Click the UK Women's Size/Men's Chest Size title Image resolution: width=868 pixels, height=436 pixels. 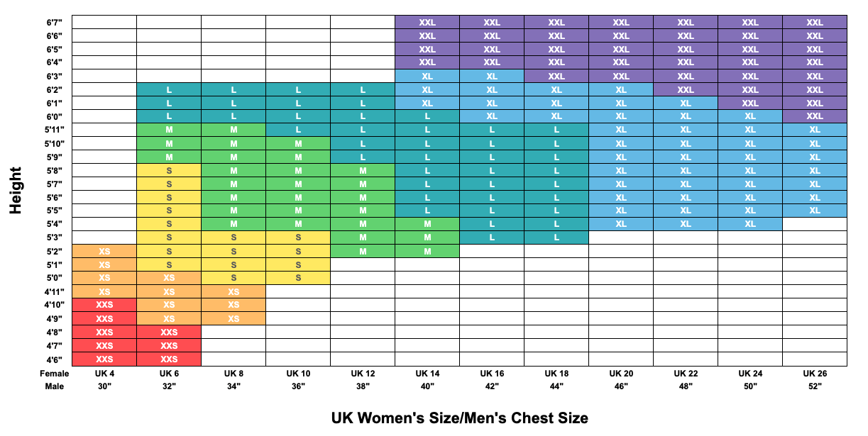[459, 418]
